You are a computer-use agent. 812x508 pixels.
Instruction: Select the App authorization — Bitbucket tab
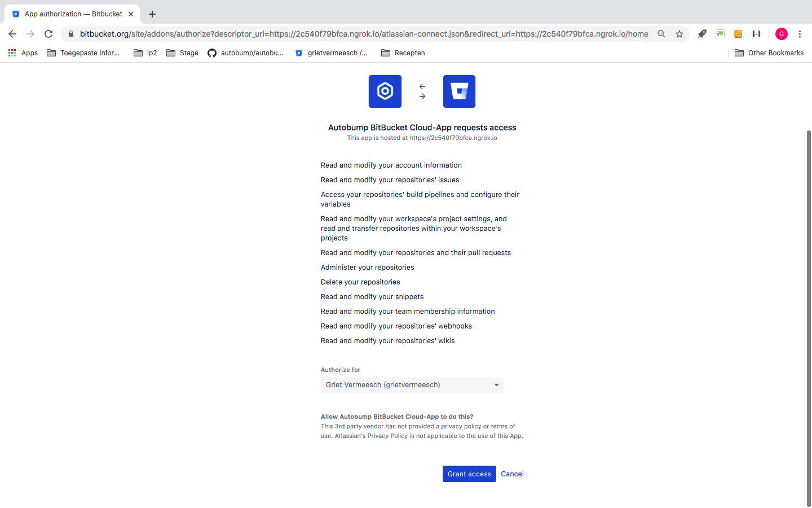tap(72, 14)
